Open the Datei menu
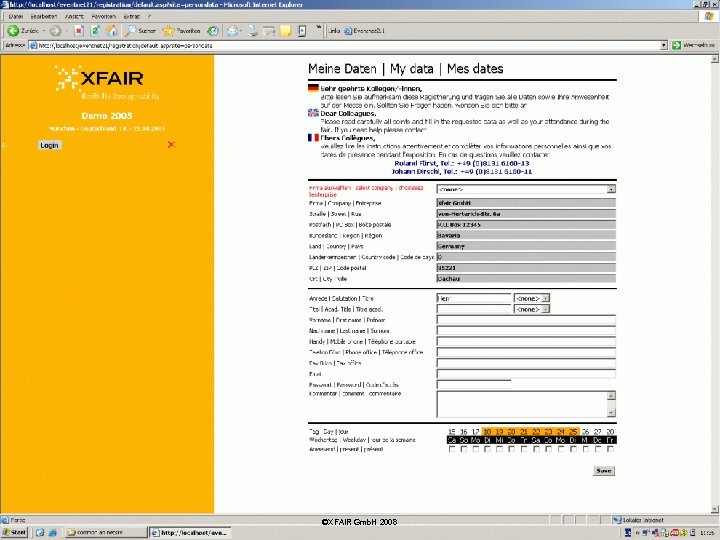The width and height of the screenshot is (720, 540). point(16,16)
